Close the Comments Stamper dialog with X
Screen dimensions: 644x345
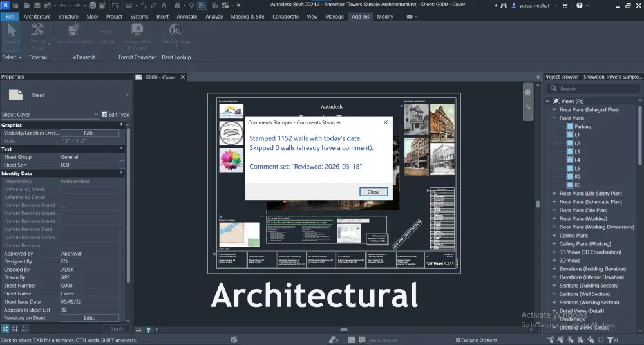(x=385, y=122)
